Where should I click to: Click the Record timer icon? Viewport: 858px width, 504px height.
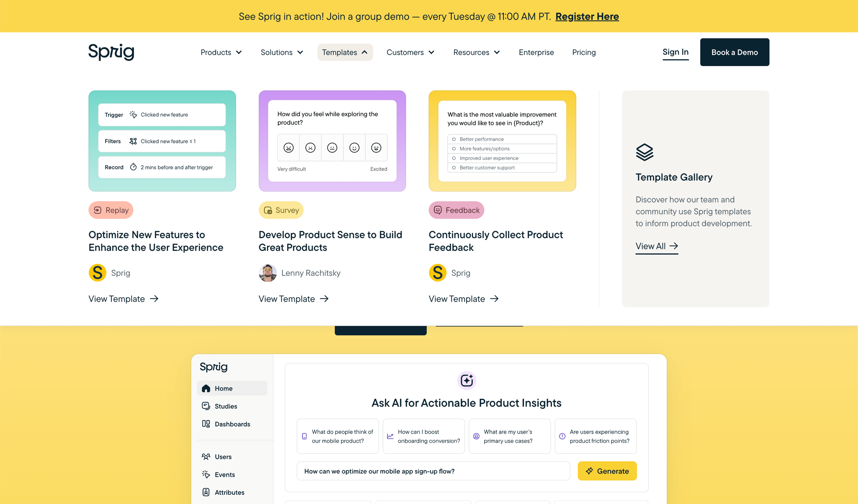pyautogui.click(x=133, y=167)
